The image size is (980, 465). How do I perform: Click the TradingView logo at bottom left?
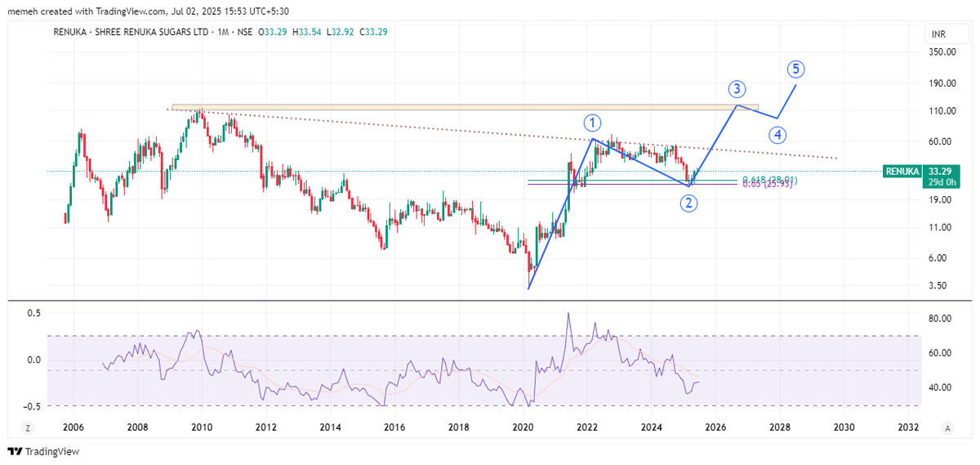coord(43,452)
